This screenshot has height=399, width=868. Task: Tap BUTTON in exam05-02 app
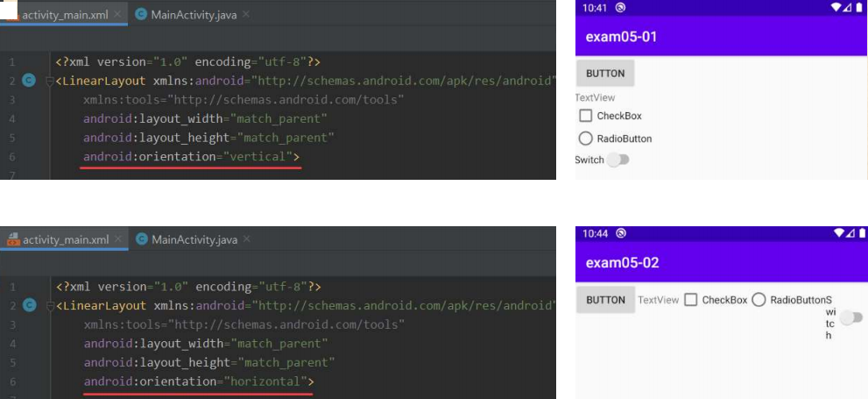click(x=605, y=300)
